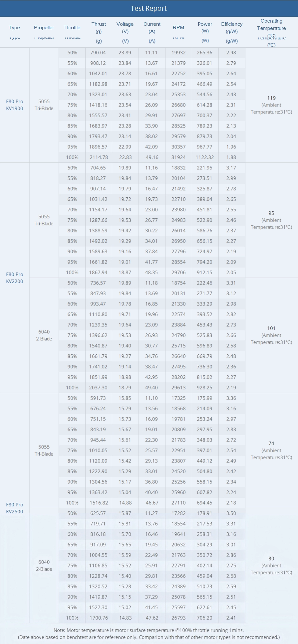
Task: Select the 80 operating temperature cell
Action: click(271, 558)
